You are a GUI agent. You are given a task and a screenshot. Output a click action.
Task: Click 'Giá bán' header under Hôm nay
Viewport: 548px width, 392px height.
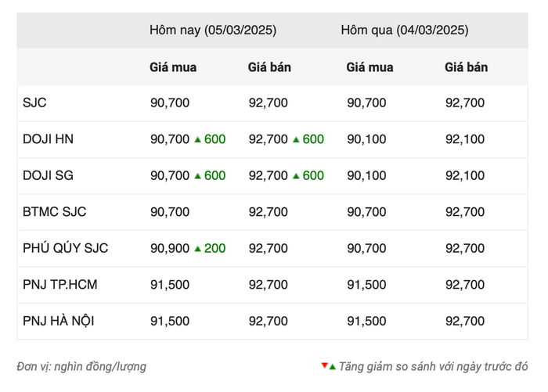pos(269,67)
